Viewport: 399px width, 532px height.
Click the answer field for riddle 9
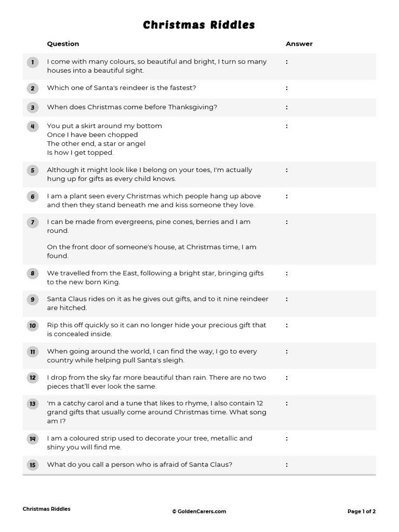pos(329,303)
